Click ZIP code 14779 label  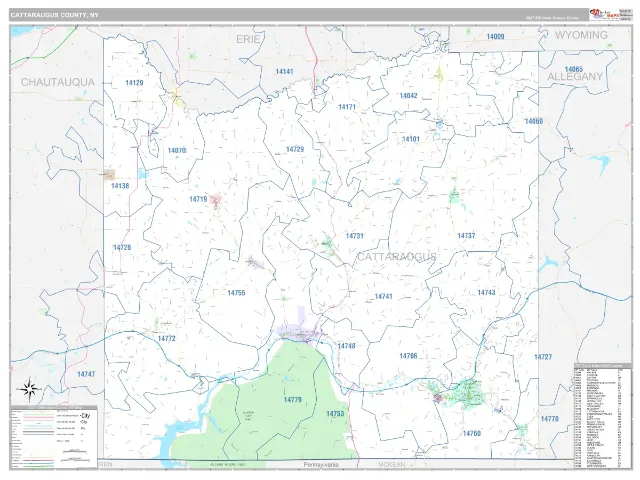(x=293, y=400)
